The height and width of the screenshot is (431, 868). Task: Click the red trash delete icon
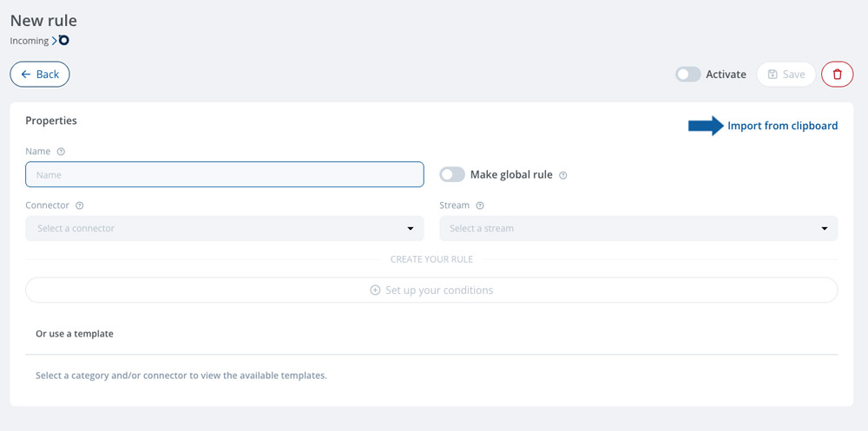[837, 74]
